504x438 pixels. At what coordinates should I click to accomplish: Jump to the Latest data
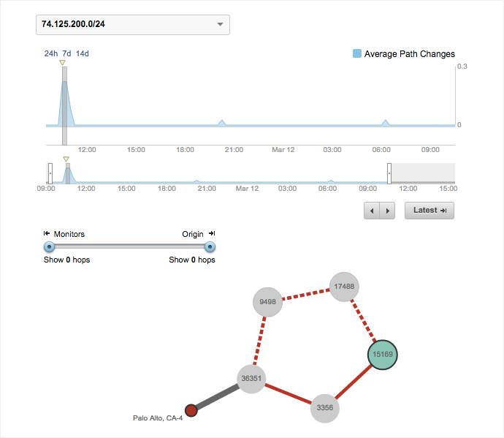pyautogui.click(x=429, y=211)
